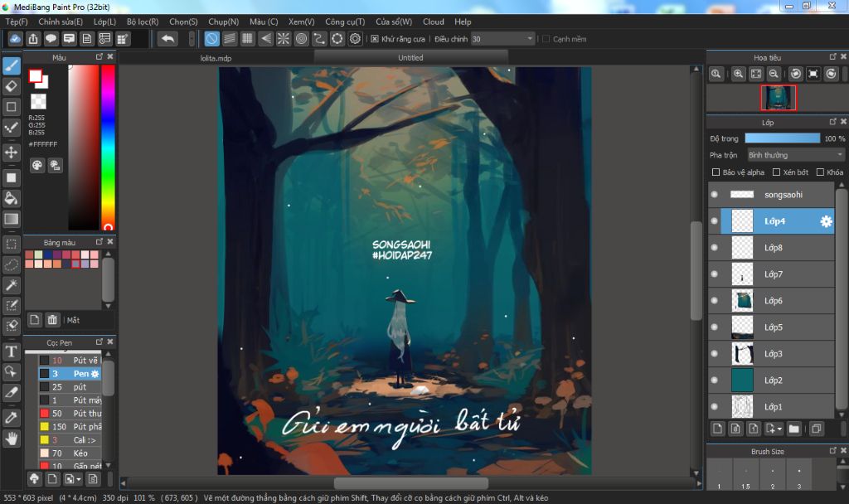Open color wheel palette icon
Image resolution: width=849 pixels, height=504 pixels.
click(x=36, y=165)
